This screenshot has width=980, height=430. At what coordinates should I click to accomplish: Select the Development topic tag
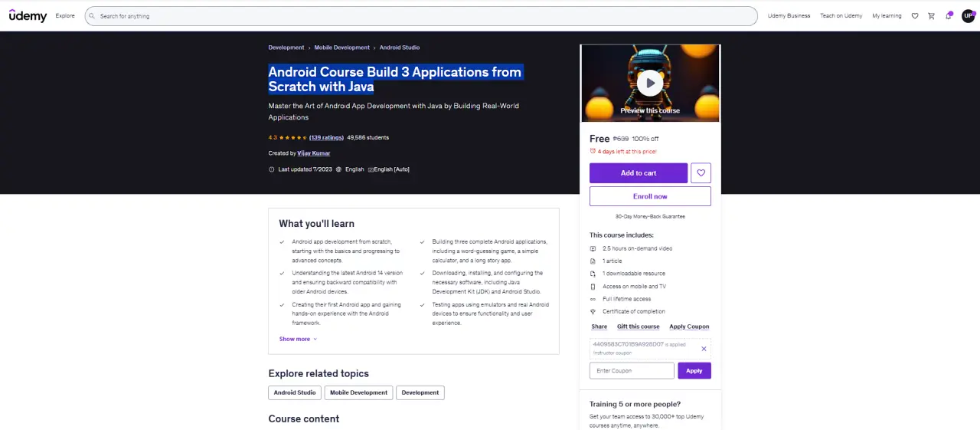[420, 392]
